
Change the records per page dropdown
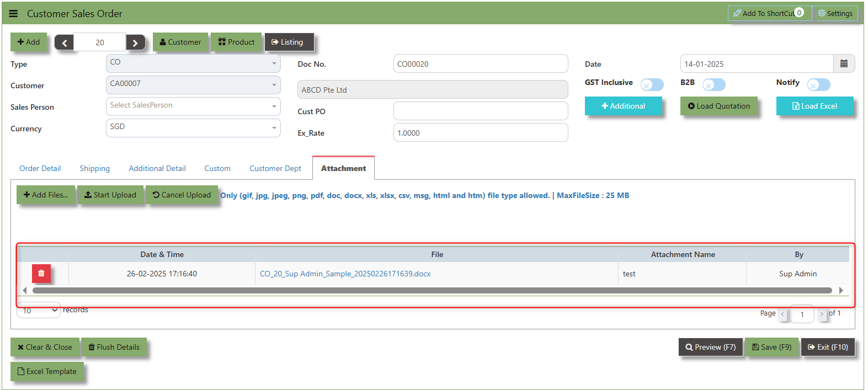tap(39, 311)
